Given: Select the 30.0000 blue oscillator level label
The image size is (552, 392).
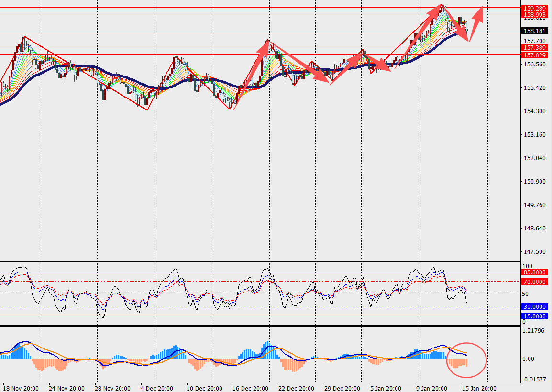Looking at the screenshot, I should click(x=534, y=307).
